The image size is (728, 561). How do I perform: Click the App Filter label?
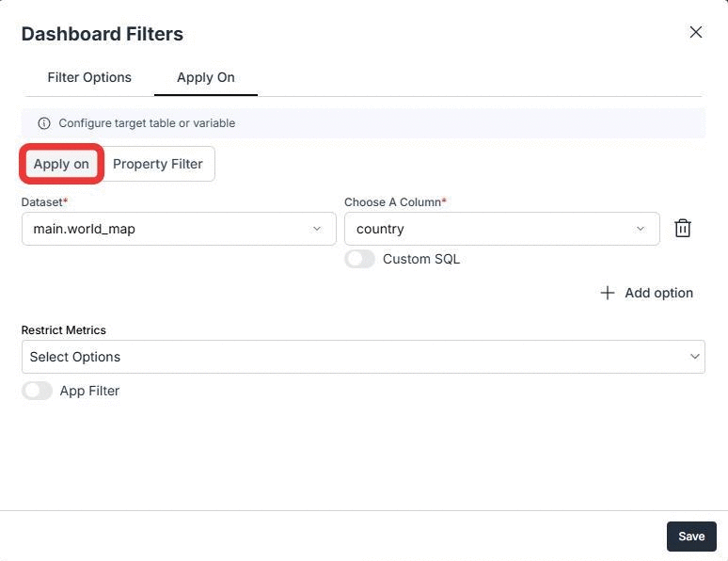[89, 391]
